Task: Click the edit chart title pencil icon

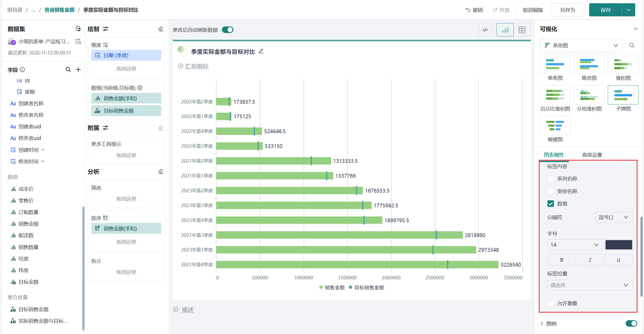Action: point(261,51)
